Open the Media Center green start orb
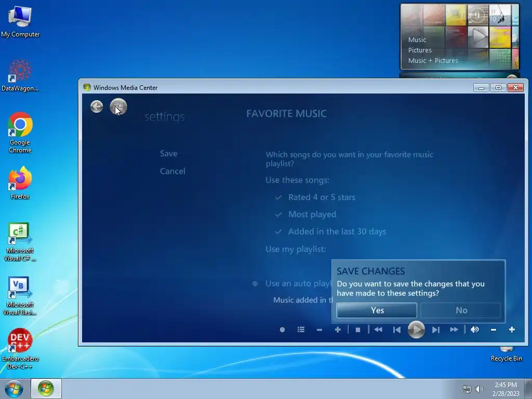The width and height of the screenshot is (532, 399). pos(118,107)
